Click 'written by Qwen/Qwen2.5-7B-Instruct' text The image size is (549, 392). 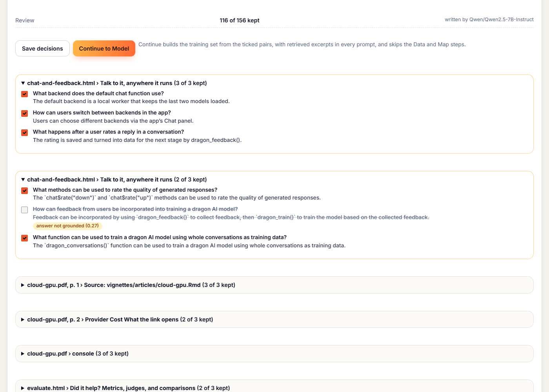(489, 20)
